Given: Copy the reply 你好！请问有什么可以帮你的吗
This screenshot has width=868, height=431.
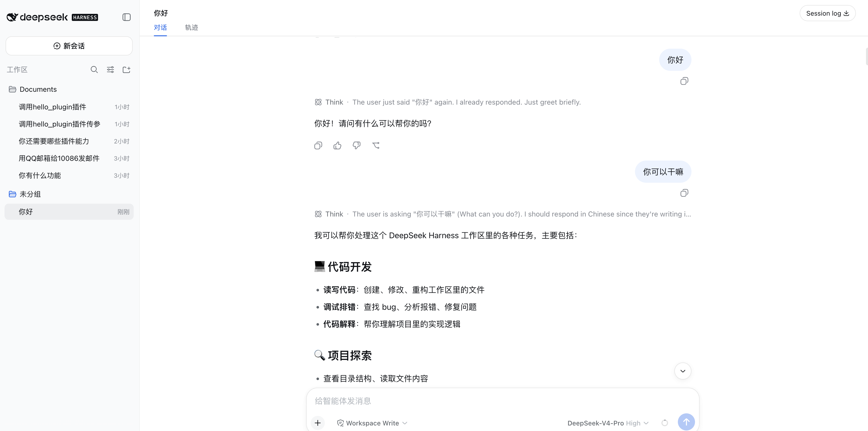Looking at the screenshot, I should (x=318, y=145).
